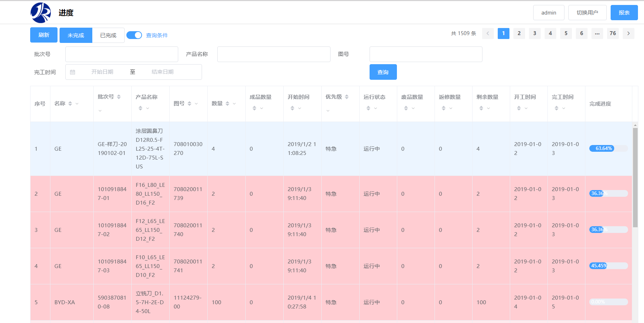Image resolution: width=644 pixels, height=323 pixels.
Task: Open 优先级 column filter dropdown
Action: [x=328, y=111]
